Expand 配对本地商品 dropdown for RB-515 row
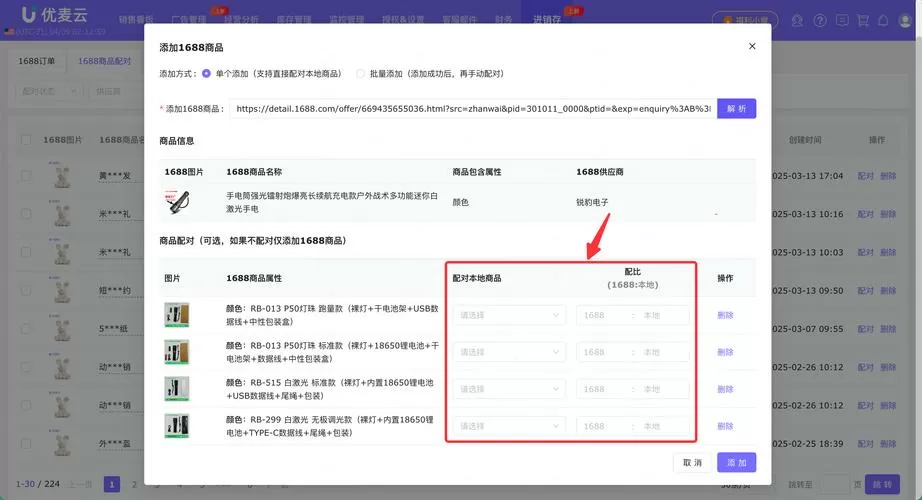922x500 pixels. 509,389
